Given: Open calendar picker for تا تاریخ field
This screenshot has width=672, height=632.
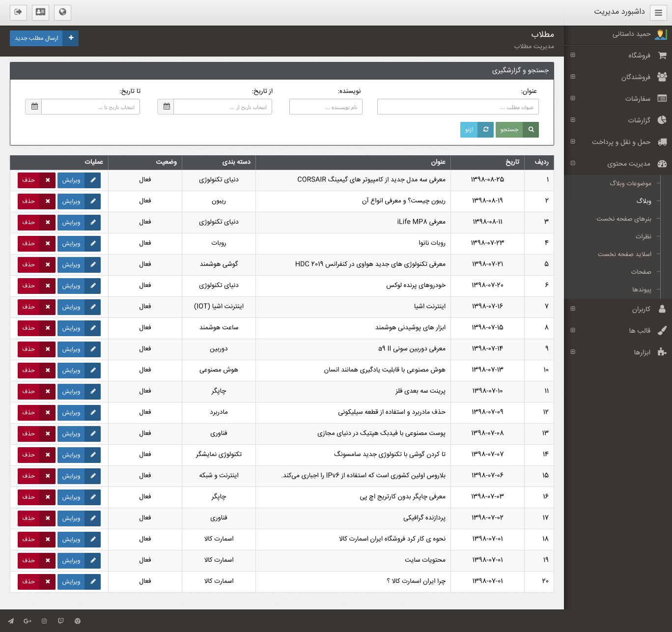Looking at the screenshot, I should (x=34, y=107).
